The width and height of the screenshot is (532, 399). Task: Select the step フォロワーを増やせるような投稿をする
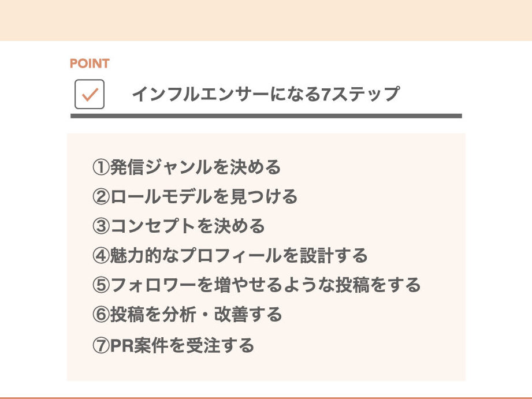click(265, 285)
